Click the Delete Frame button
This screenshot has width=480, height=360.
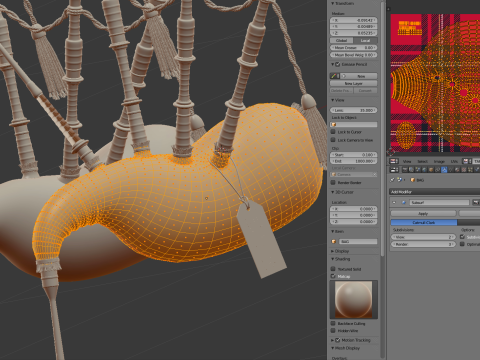click(342, 90)
